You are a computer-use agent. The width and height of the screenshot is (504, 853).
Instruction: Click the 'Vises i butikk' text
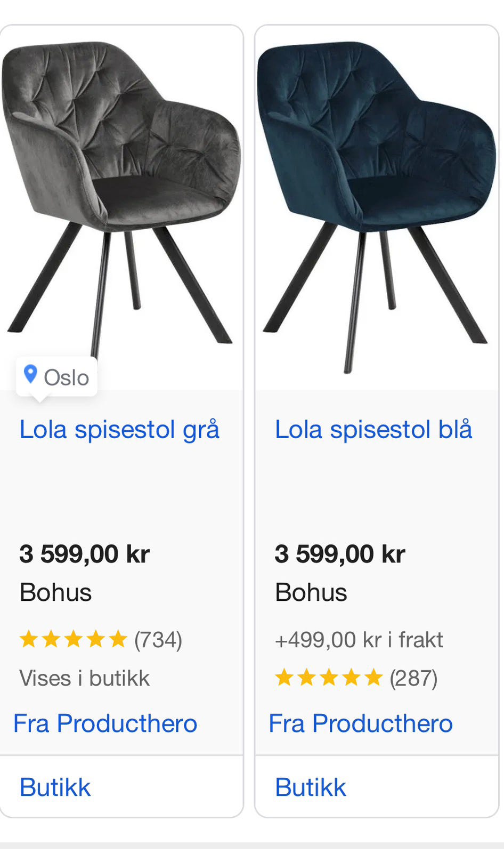(x=85, y=678)
